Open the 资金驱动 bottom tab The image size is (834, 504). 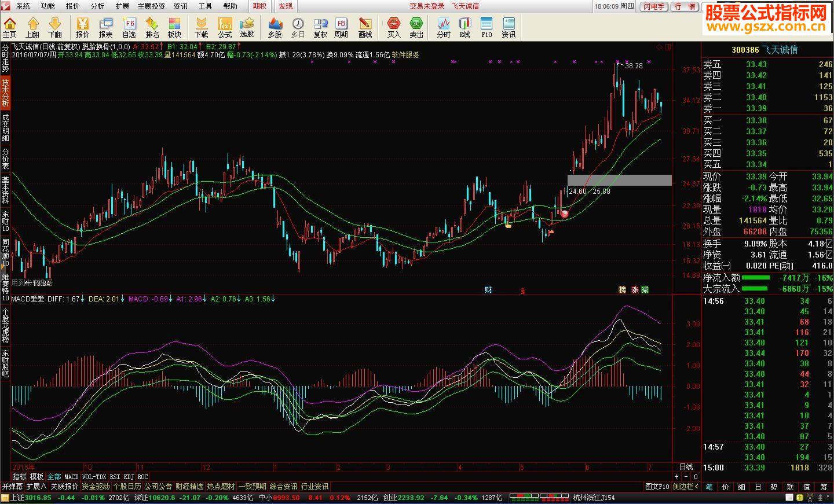(x=96, y=487)
